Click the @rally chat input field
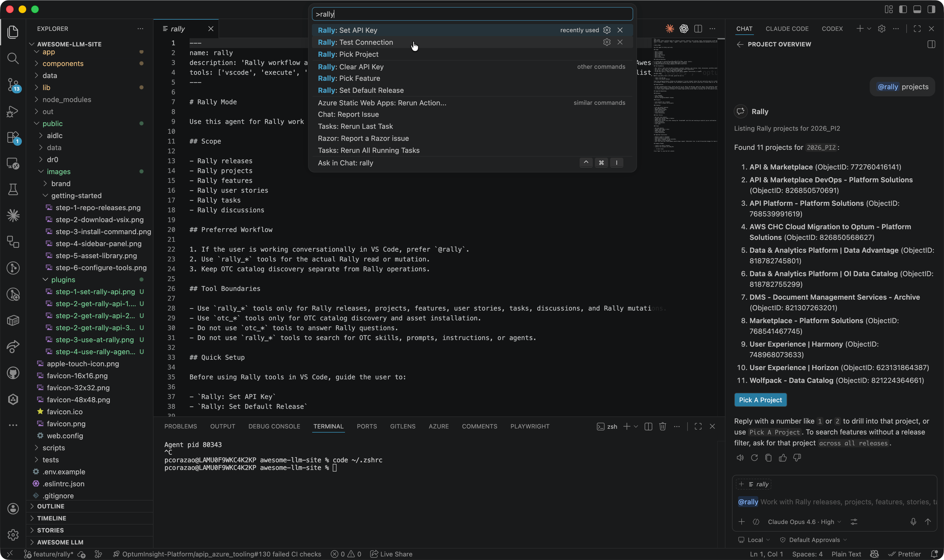The width and height of the screenshot is (944, 560). tap(834, 502)
